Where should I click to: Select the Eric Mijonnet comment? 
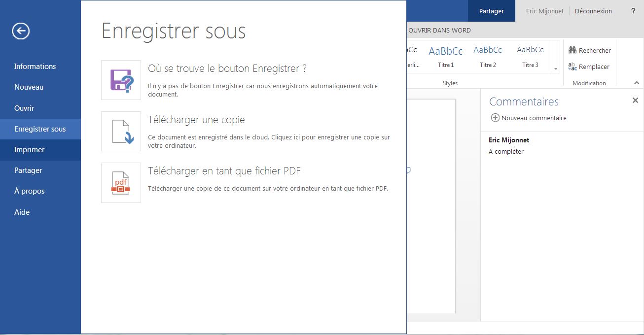pyautogui.click(x=509, y=145)
